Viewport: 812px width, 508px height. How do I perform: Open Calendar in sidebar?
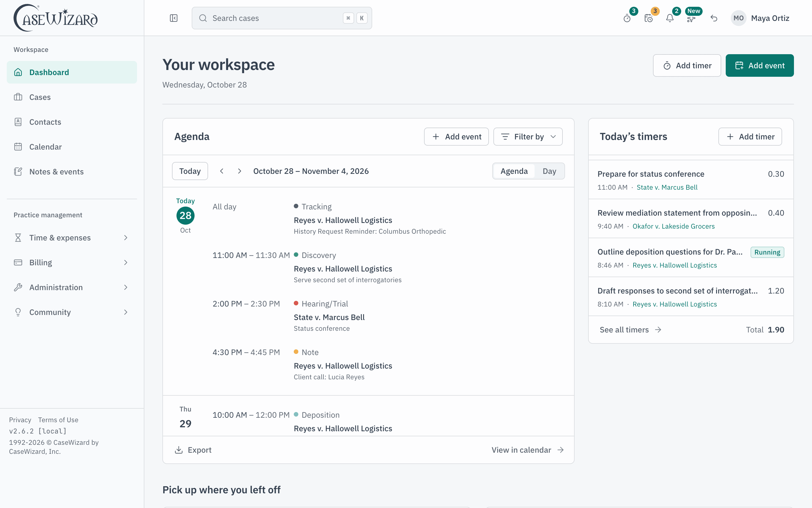72,147
